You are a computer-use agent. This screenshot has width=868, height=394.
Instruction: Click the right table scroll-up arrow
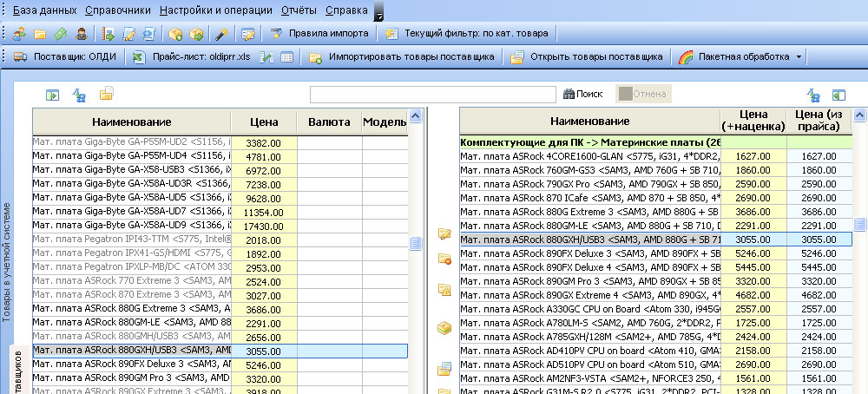coord(859,115)
